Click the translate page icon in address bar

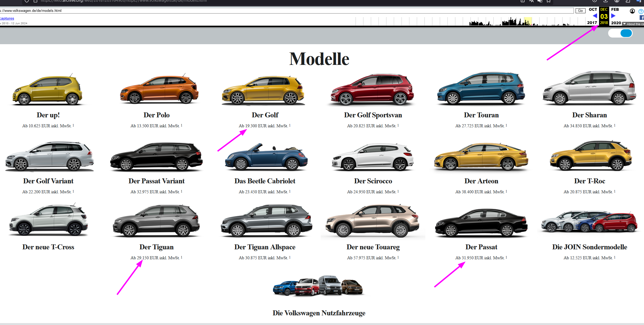531,1
